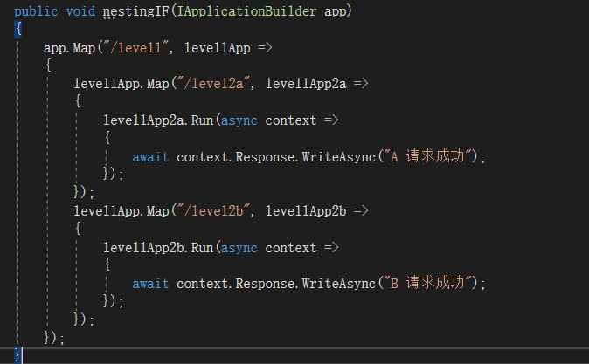Click the WriteAsync call for B response
This screenshot has width=589, height=364.
[339, 284]
